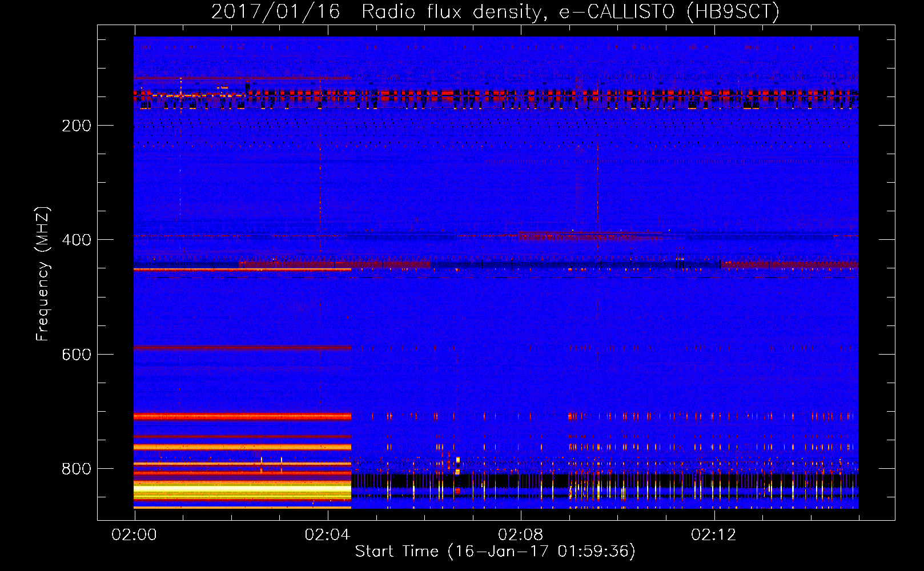This screenshot has width=924, height=571.
Task: Click the 200 frequency tick label
Action: click(x=77, y=126)
